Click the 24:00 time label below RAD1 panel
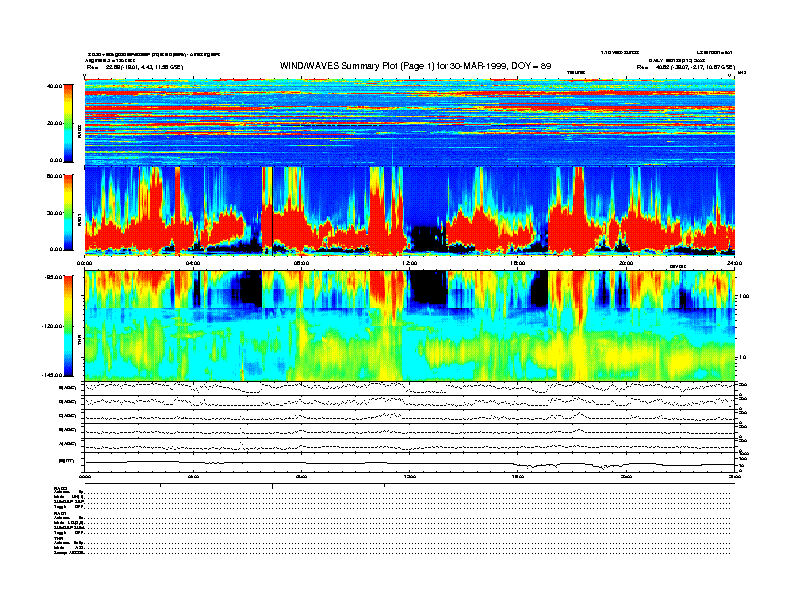This screenshot has height=612, width=792. click(734, 263)
